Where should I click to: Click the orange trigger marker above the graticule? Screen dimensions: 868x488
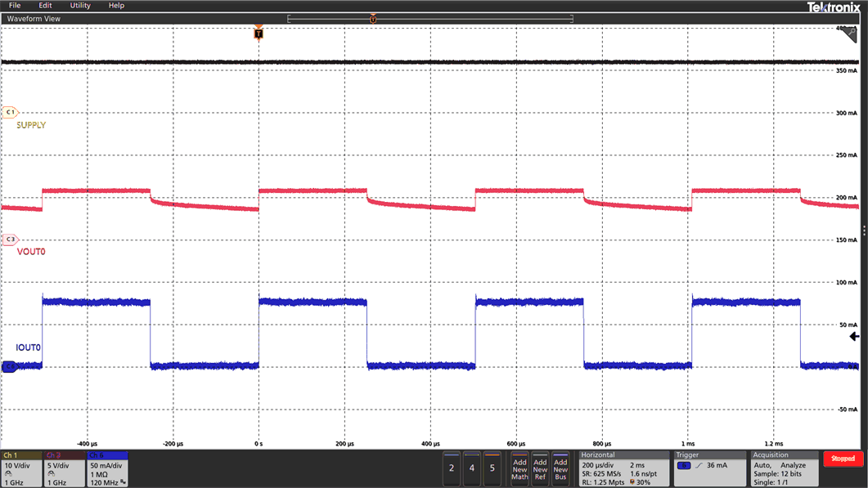[259, 33]
